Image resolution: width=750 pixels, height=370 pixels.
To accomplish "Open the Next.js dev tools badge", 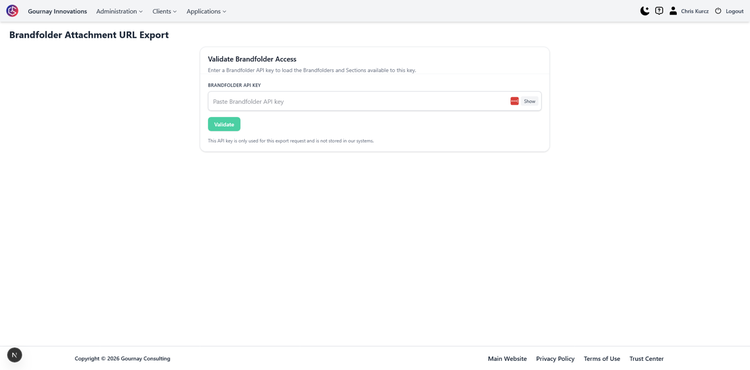I will coord(14,355).
